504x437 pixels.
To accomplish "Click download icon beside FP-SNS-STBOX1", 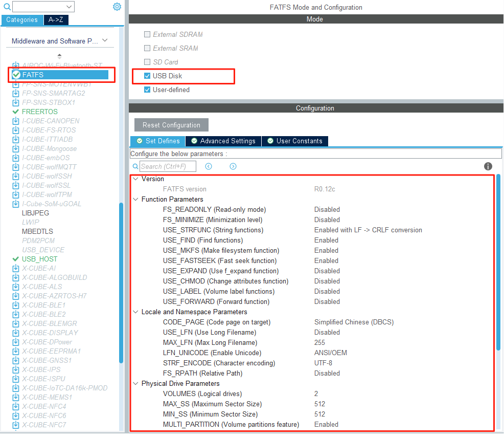I will (x=15, y=103).
